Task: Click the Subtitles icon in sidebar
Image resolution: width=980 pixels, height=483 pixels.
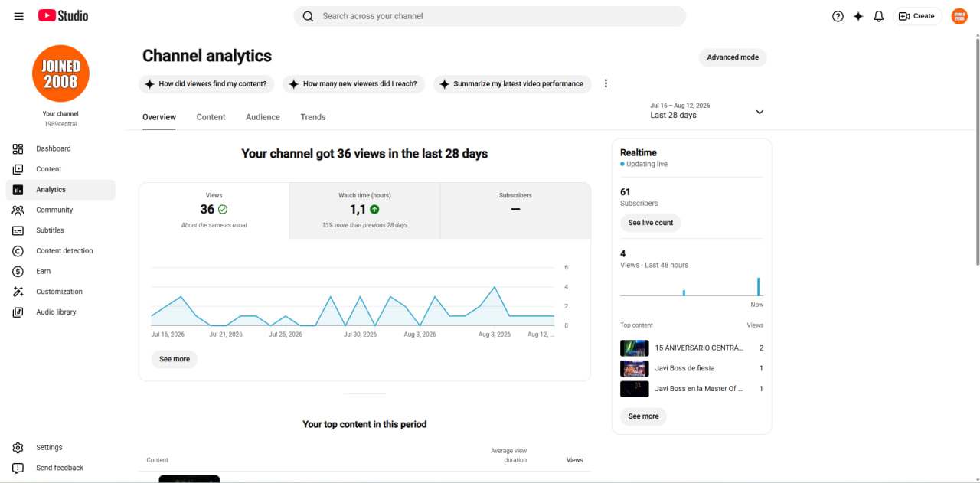Action: [18, 230]
